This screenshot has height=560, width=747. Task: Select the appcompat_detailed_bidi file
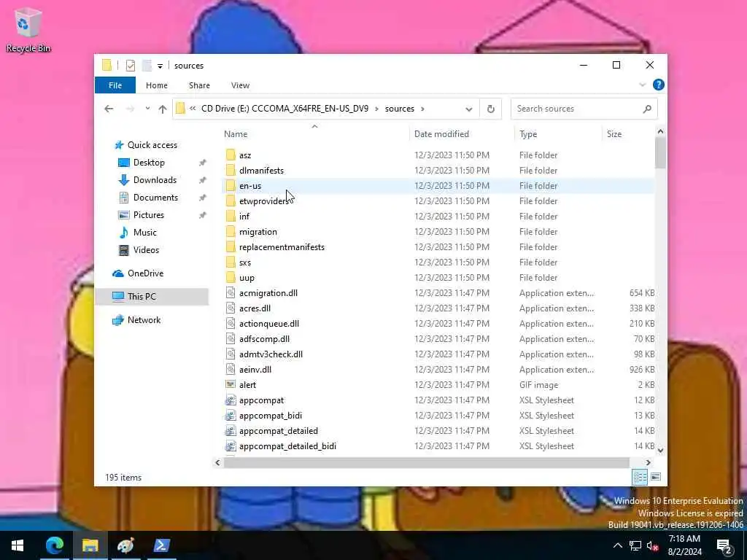(287, 446)
